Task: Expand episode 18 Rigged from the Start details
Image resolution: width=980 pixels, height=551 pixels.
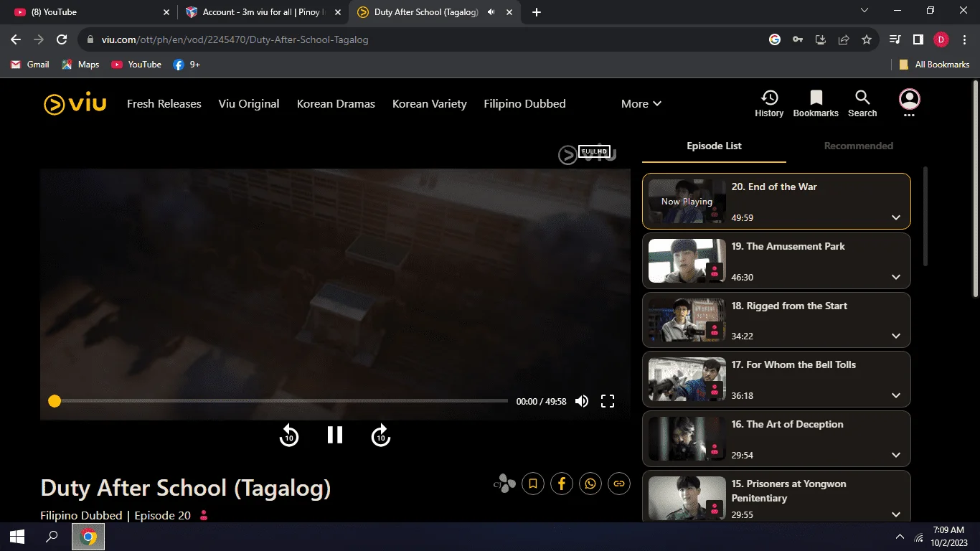Action: tap(896, 336)
